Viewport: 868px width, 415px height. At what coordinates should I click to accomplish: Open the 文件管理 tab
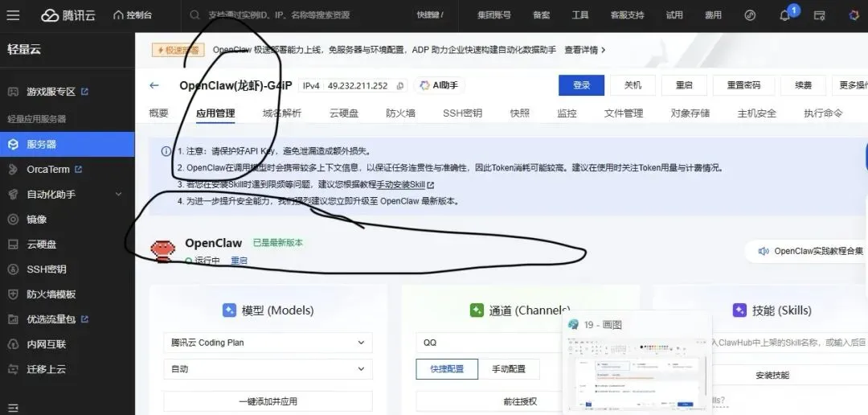pyautogui.click(x=624, y=113)
